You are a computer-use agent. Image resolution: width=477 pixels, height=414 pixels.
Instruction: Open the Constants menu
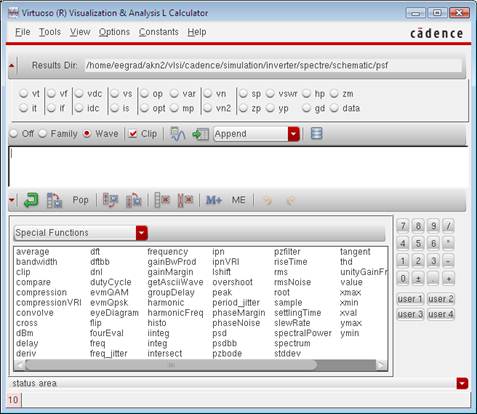click(159, 32)
